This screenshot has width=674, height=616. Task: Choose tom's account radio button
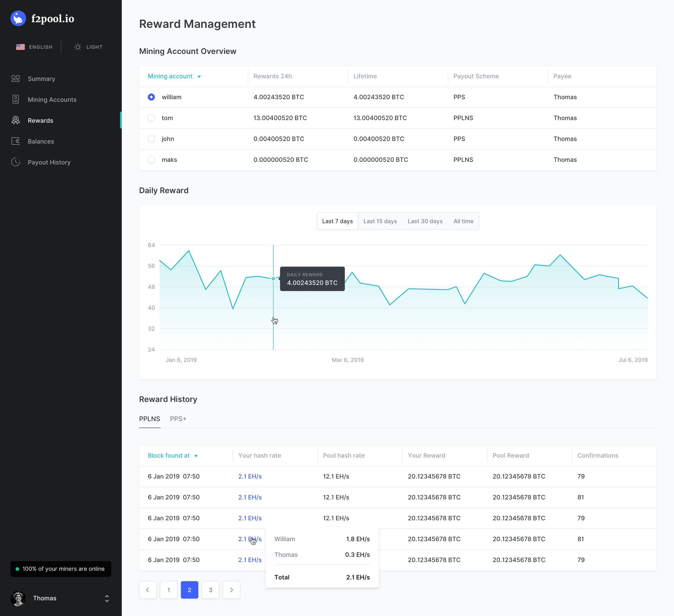coord(151,118)
